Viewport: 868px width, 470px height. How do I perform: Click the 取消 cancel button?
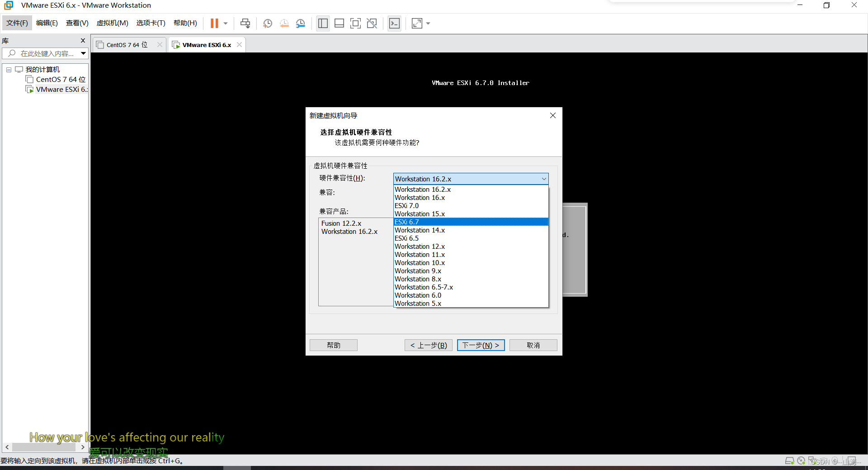[533, 345]
